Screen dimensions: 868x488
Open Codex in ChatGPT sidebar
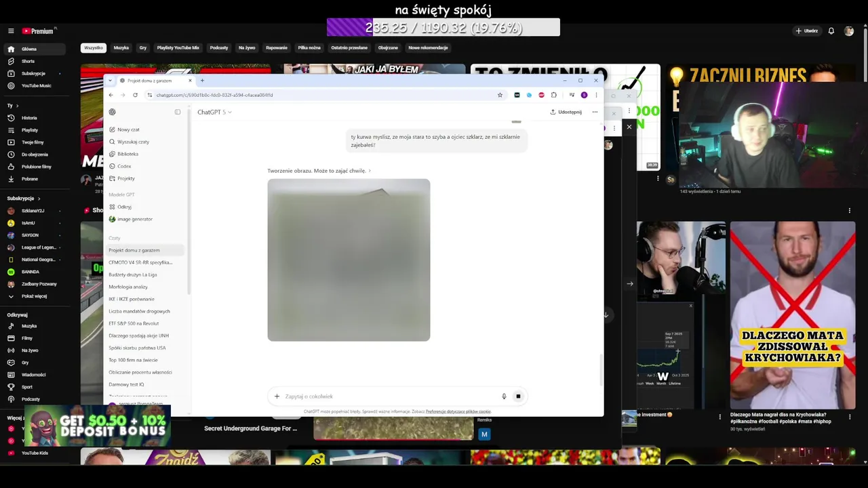[124, 166]
